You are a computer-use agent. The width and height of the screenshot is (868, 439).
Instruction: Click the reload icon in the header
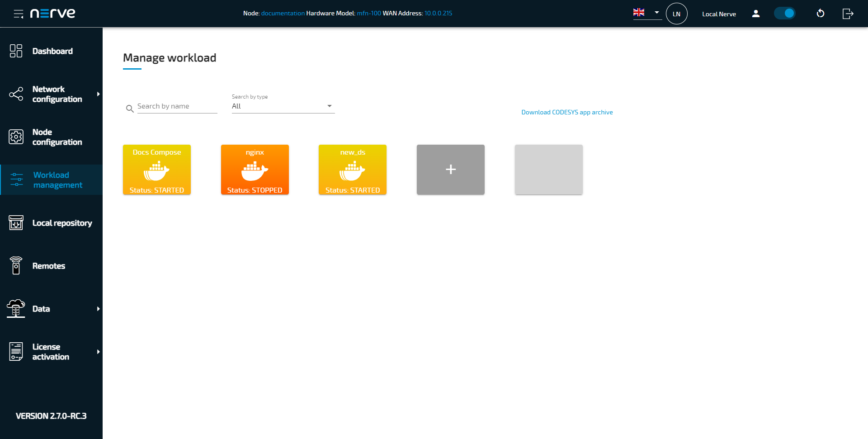click(x=821, y=14)
